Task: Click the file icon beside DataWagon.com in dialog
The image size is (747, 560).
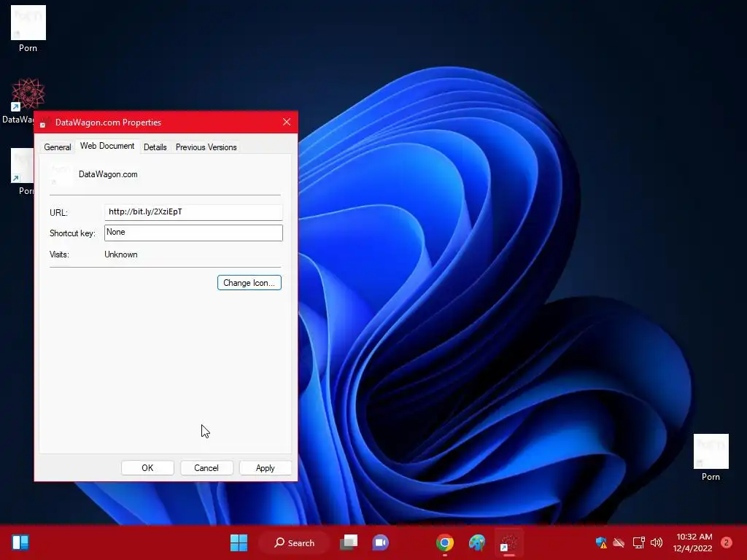Action: tap(61, 175)
